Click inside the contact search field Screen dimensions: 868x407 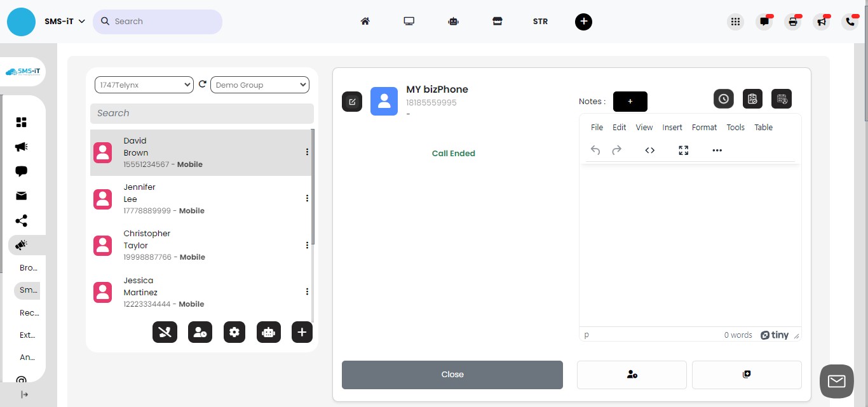pos(201,114)
